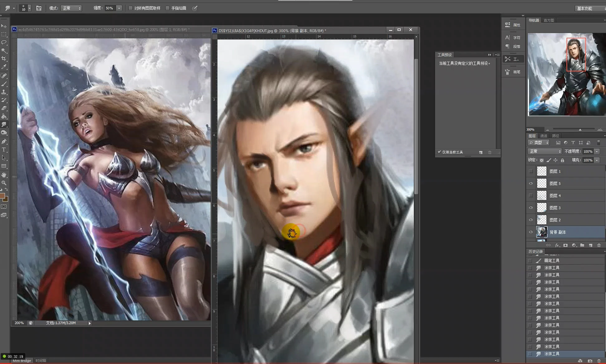
Task: Show hidden 图层 4 visibility box
Action: click(531, 195)
